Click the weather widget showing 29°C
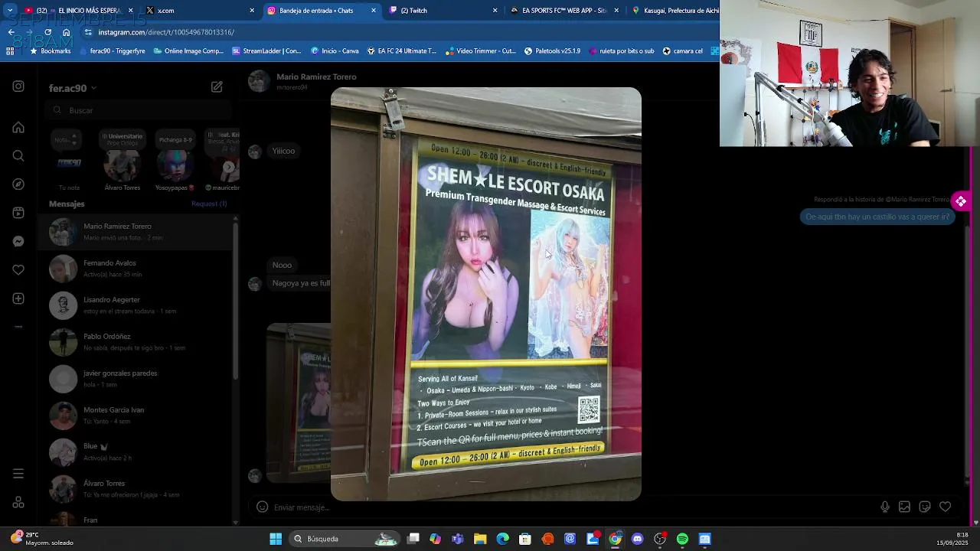This screenshot has width=980, height=551. (x=43, y=539)
